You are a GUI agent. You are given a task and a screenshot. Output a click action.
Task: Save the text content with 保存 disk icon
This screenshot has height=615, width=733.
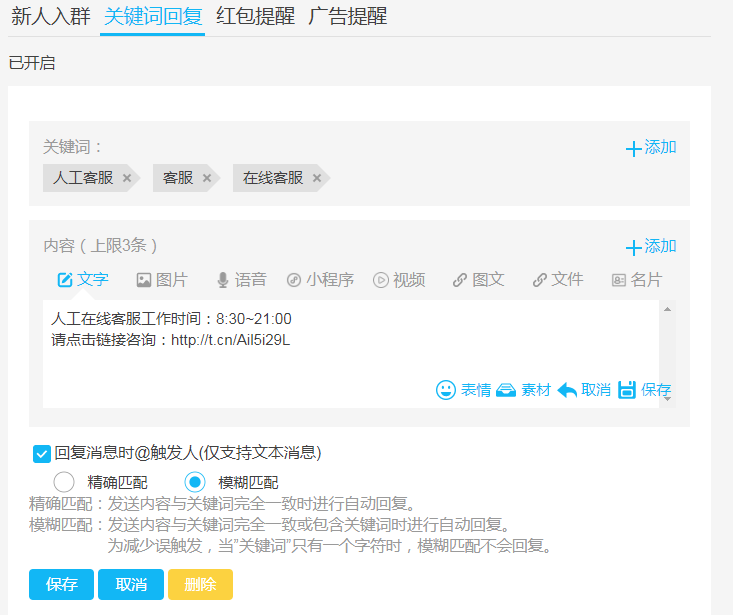(644, 390)
